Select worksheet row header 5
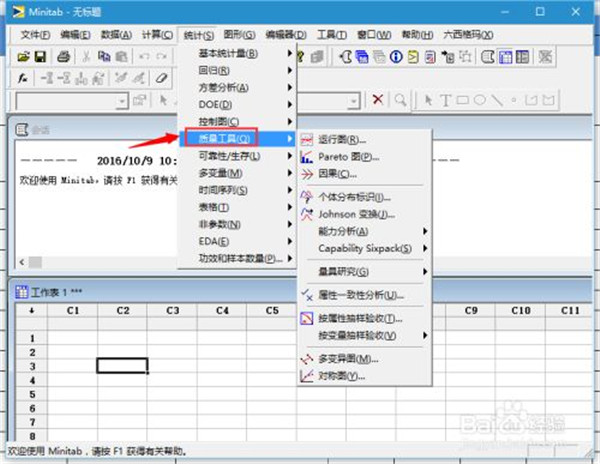 32,394
